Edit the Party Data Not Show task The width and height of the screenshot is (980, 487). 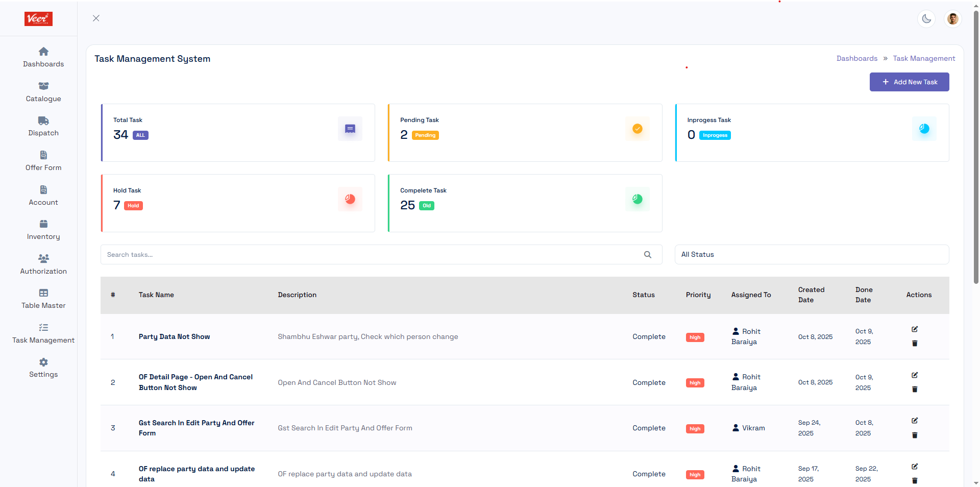(x=915, y=329)
